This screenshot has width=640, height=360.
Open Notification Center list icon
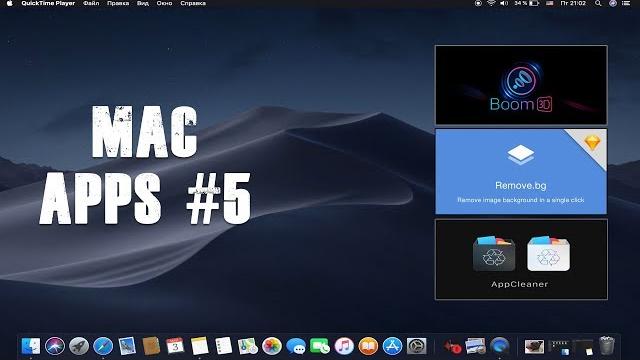point(626,3)
